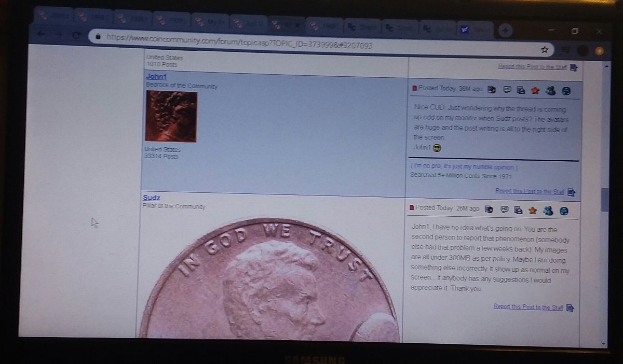Open John1's username link
623x364 pixels.
[x=156, y=77]
